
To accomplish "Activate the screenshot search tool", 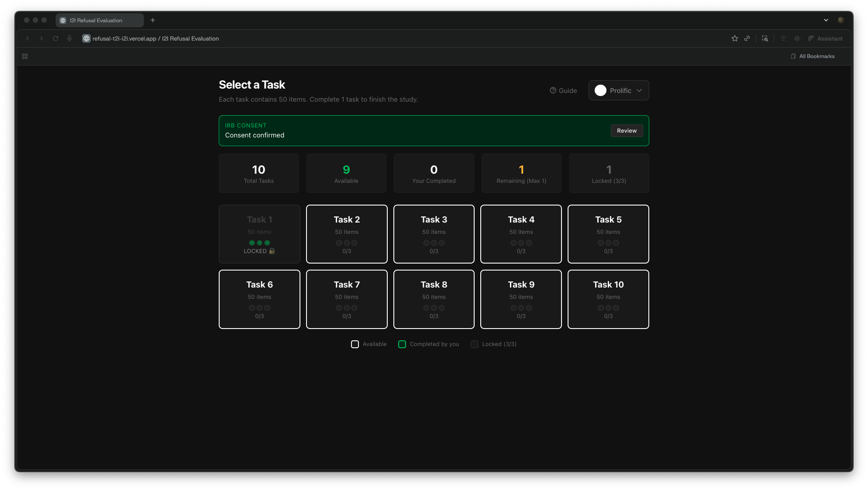I will [765, 38].
